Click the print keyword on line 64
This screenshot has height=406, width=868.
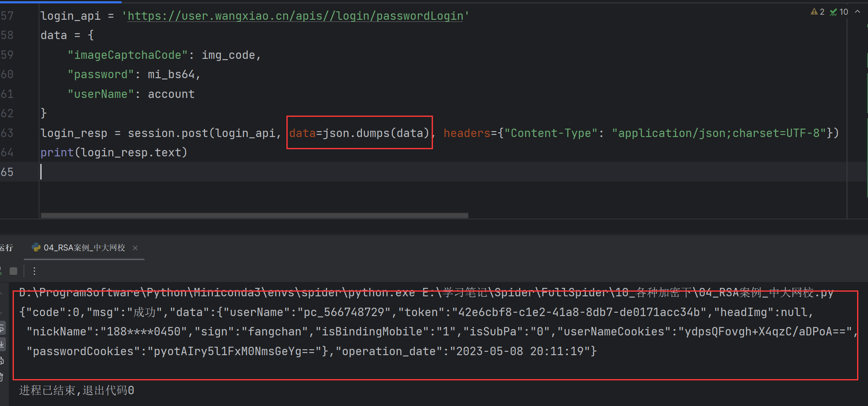(x=57, y=153)
